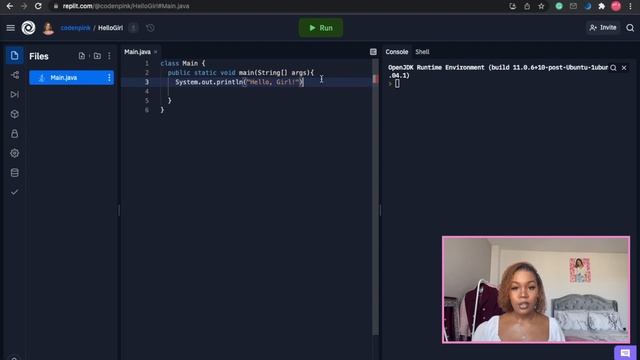
Task: Click the System.out.println code line
Action: tap(240, 82)
